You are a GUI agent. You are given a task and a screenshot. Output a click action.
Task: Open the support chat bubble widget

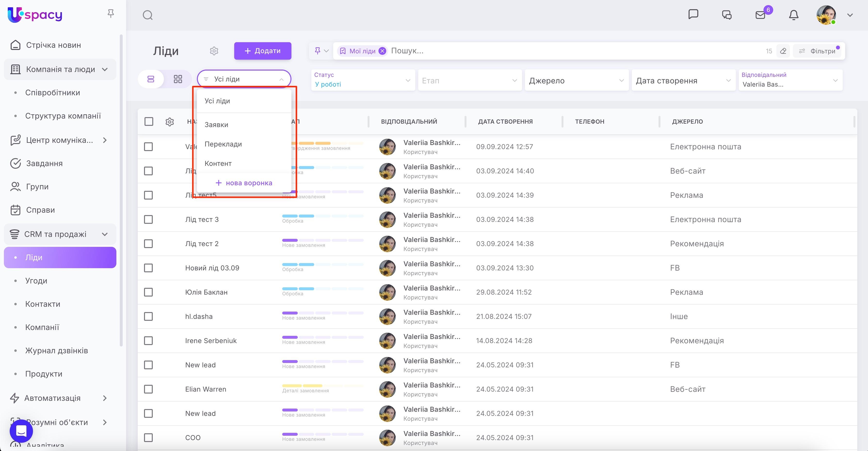pyautogui.click(x=21, y=431)
